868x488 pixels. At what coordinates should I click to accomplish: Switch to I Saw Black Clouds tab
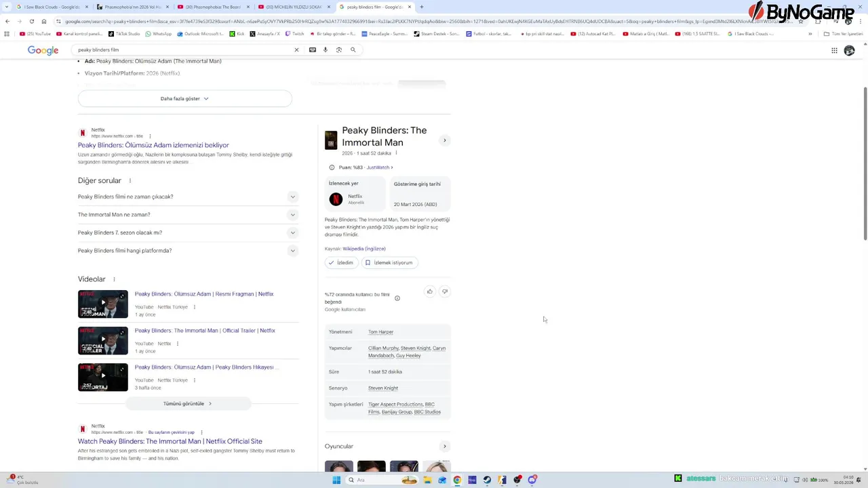52,7
